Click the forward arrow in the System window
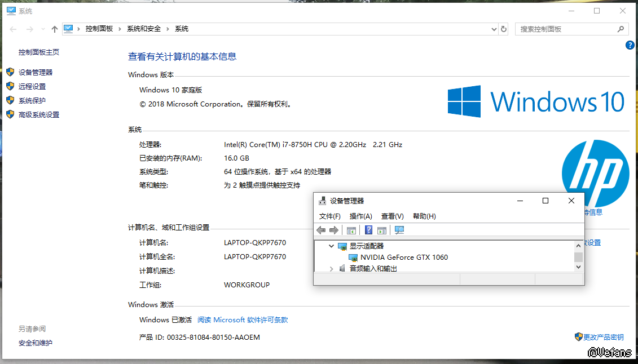 tap(29, 29)
